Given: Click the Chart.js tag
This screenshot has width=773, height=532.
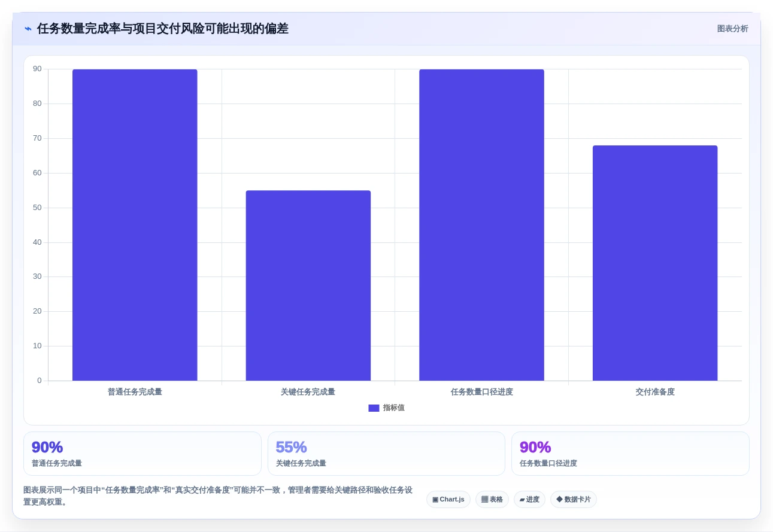Looking at the screenshot, I should click(x=448, y=500).
